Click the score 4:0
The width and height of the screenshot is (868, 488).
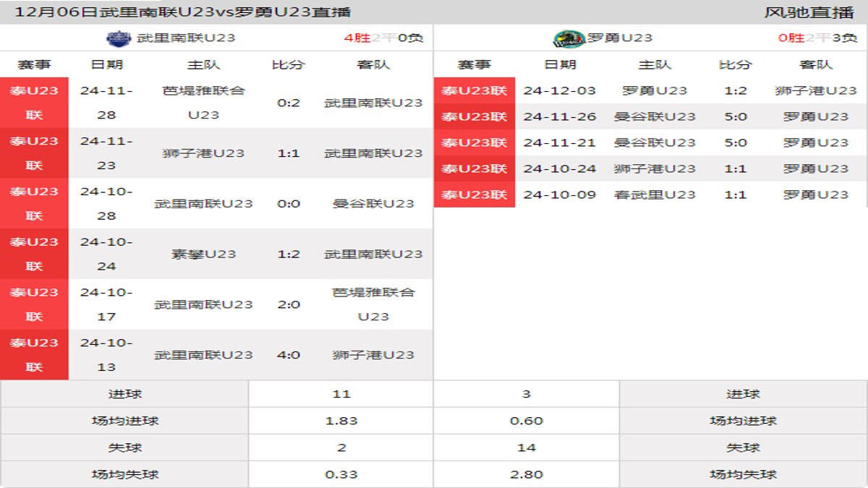[x=289, y=355]
